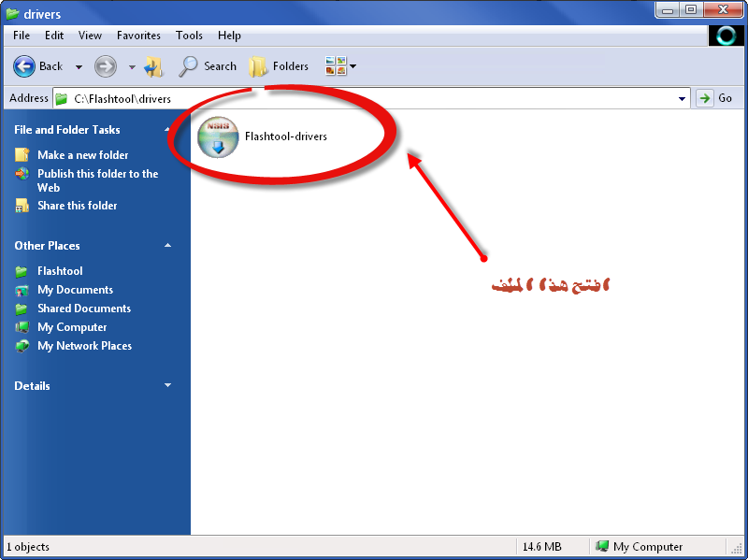This screenshot has height=560, width=748.
Task: Open the Help menu
Action: point(229,36)
